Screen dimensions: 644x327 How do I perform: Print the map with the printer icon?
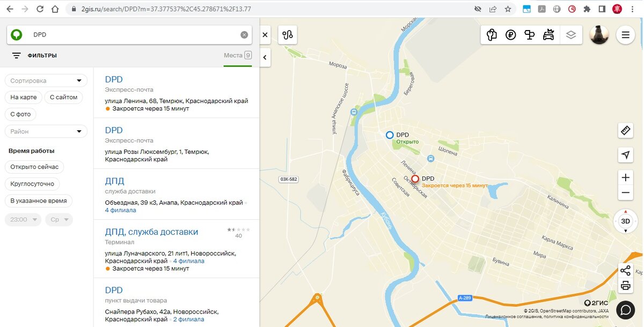[x=625, y=286]
